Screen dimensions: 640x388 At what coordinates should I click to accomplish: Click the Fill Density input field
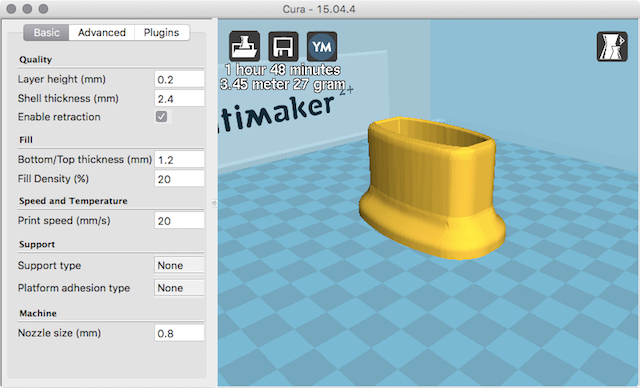(x=179, y=179)
